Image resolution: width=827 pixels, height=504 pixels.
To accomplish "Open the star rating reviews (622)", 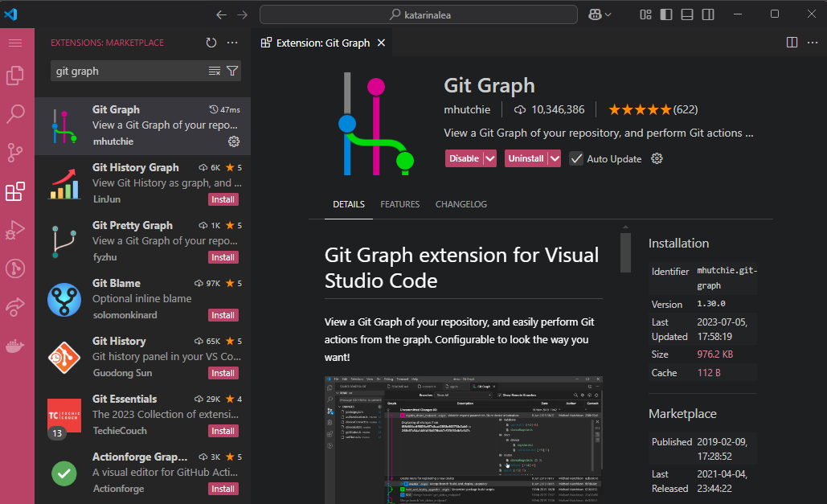I will click(x=653, y=109).
